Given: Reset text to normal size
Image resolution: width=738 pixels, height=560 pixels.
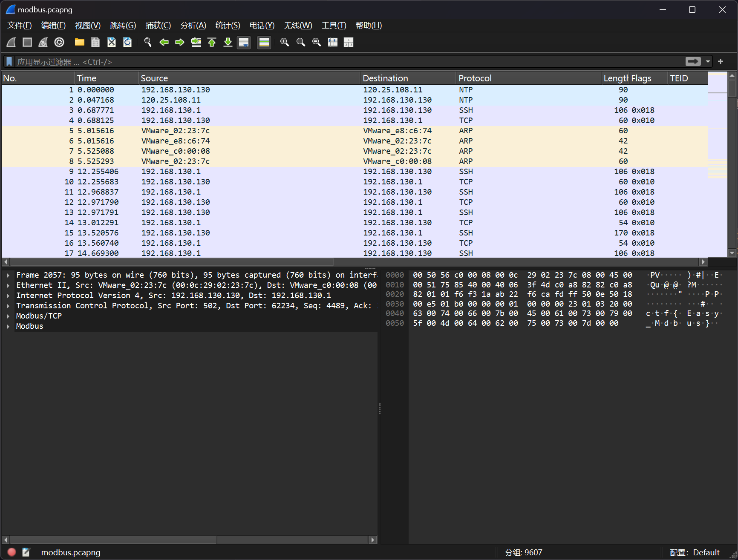Looking at the screenshot, I should click(317, 42).
